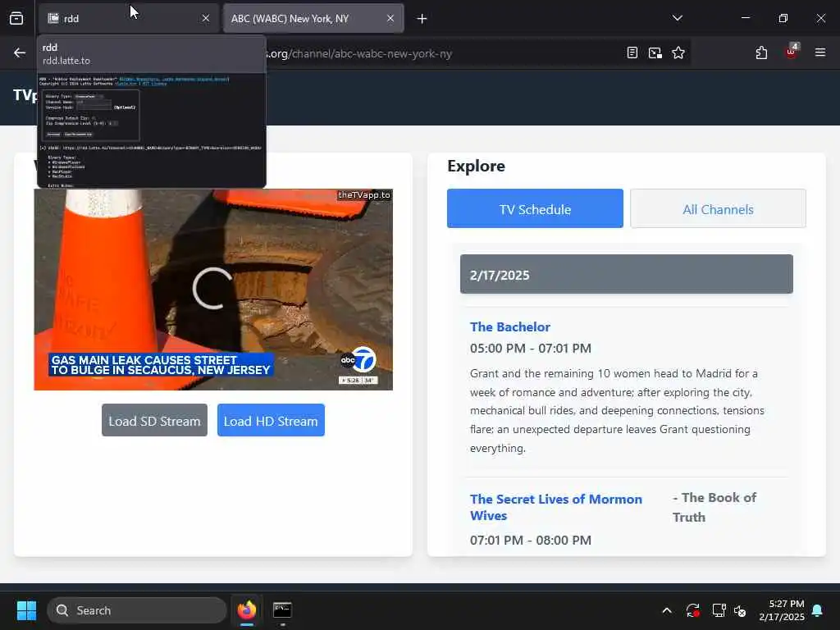
Task: Click the muted volume tray icon
Action: coord(741,610)
